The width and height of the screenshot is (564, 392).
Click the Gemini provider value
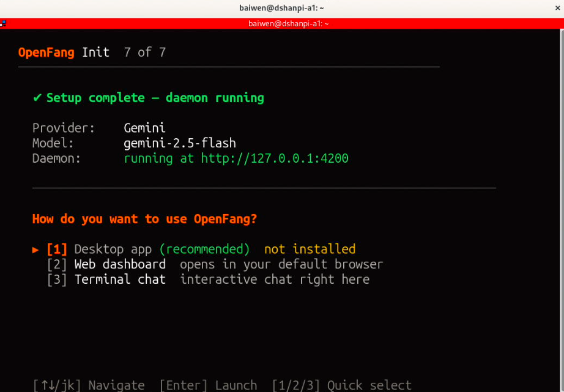144,128
